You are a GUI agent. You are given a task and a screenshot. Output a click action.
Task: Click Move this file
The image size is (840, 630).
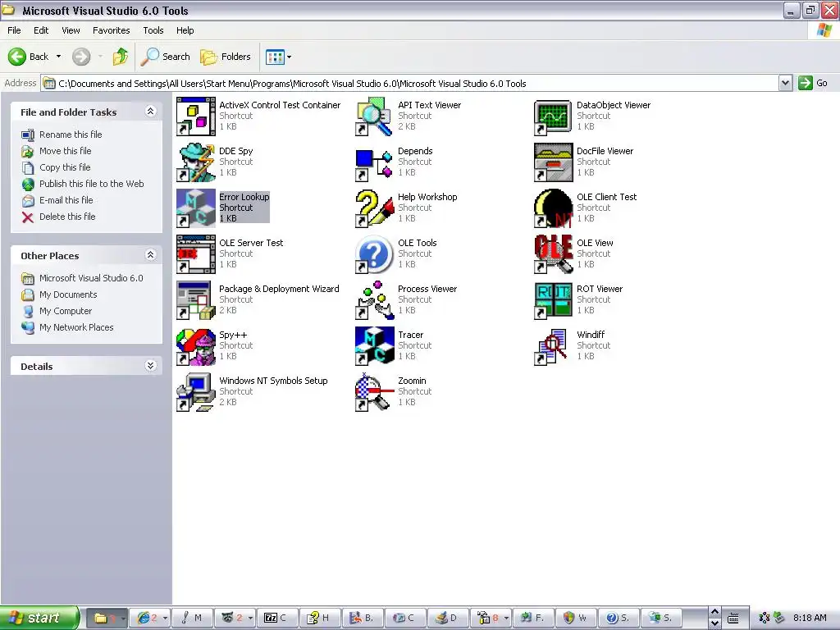point(66,151)
